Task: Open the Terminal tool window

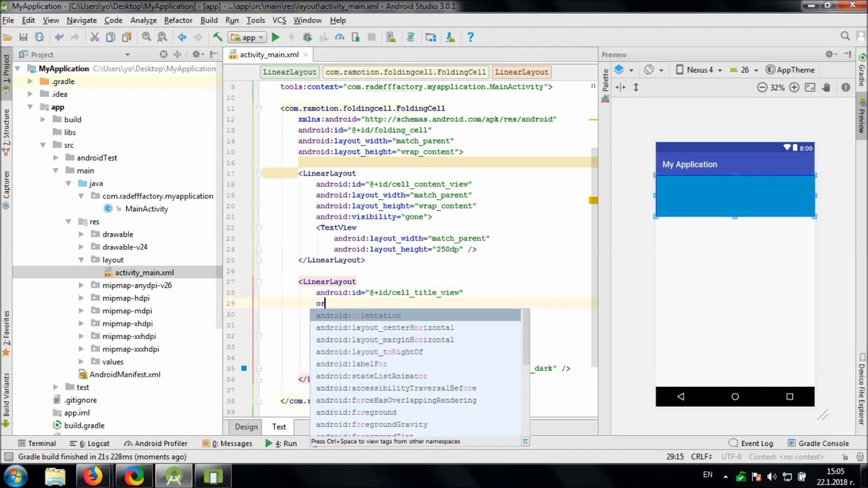Action: [37, 443]
